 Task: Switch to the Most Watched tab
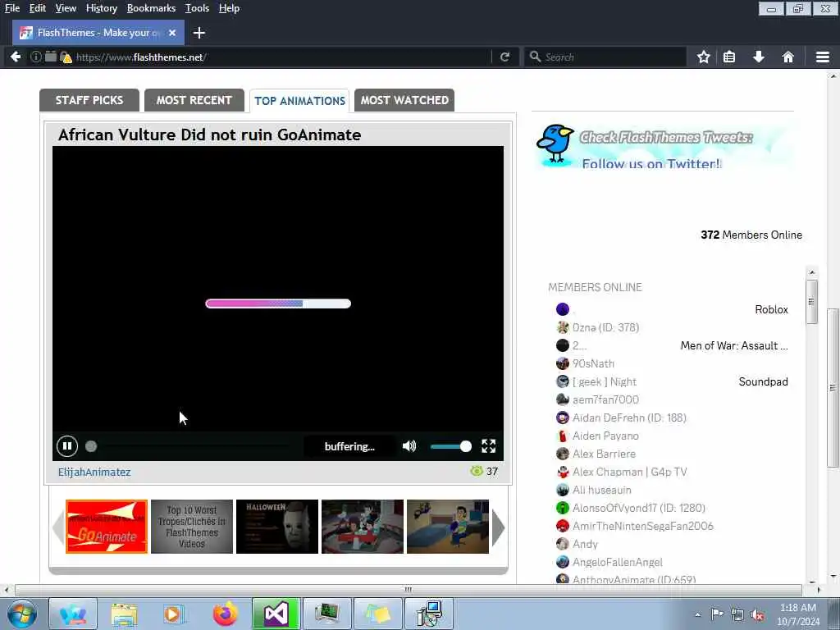[x=404, y=100]
